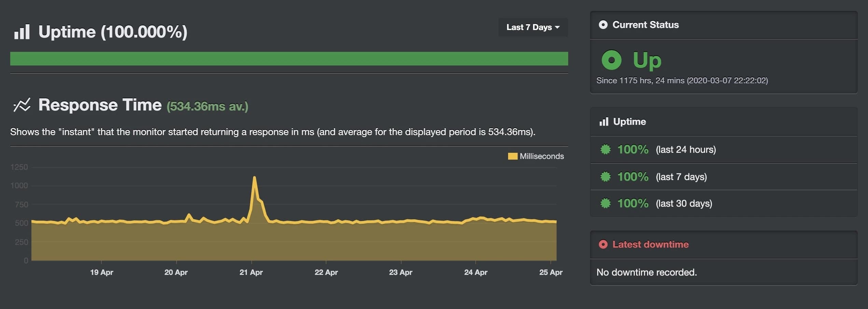The width and height of the screenshot is (868, 309).
Task: Click the line graph icon beside Response Time
Action: pos(22,105)
